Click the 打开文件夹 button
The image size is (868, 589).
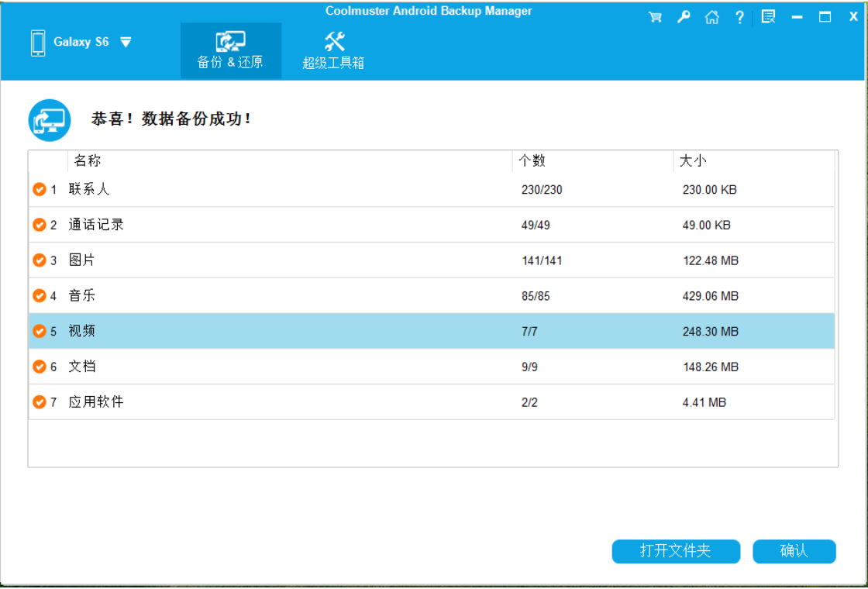coord(676,551)
